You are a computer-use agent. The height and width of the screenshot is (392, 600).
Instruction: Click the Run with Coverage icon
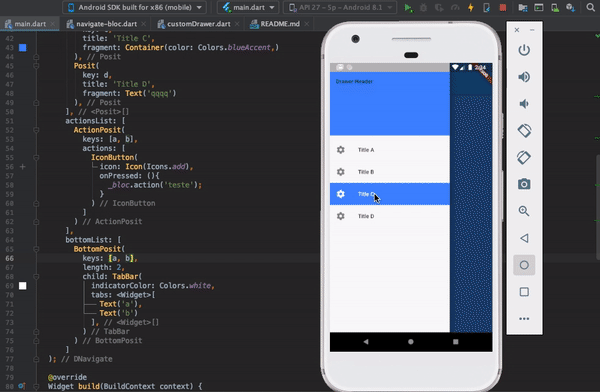tap(439, 8)
